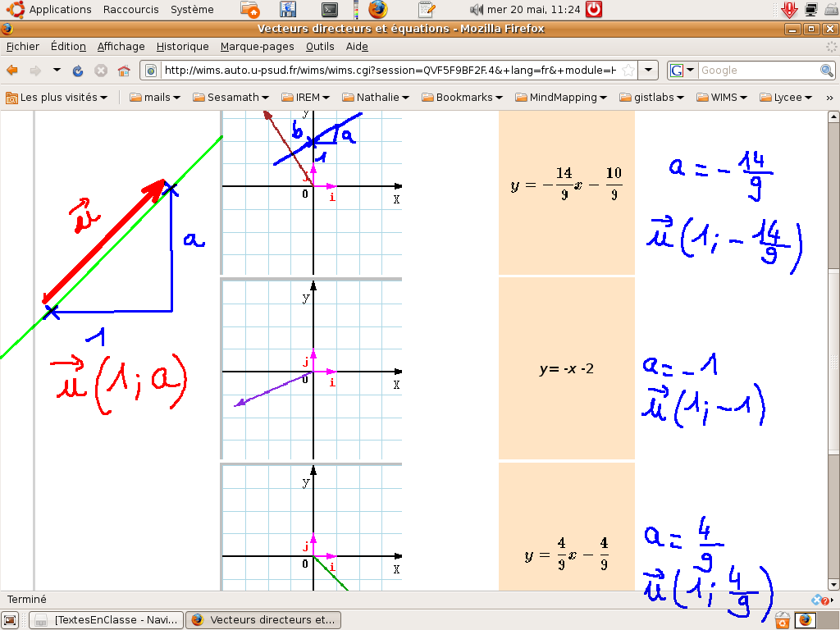Reload the current page

[78, 71]
